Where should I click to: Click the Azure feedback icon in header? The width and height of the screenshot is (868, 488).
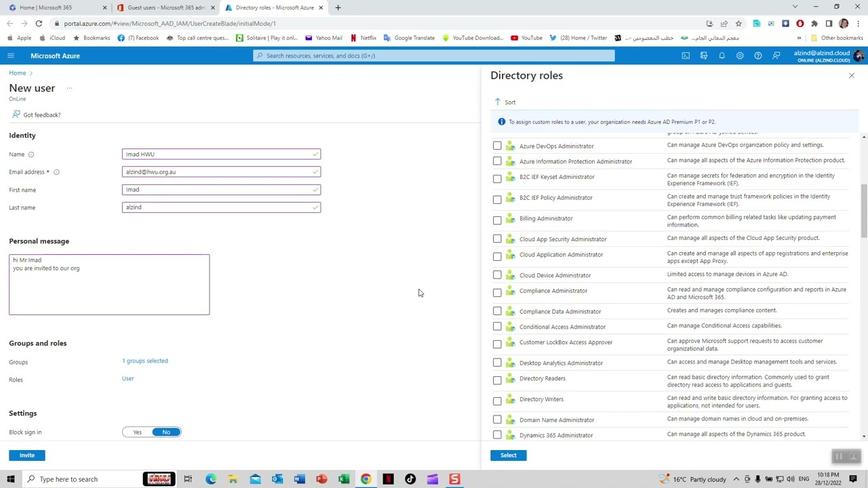[x=776, y=56]
